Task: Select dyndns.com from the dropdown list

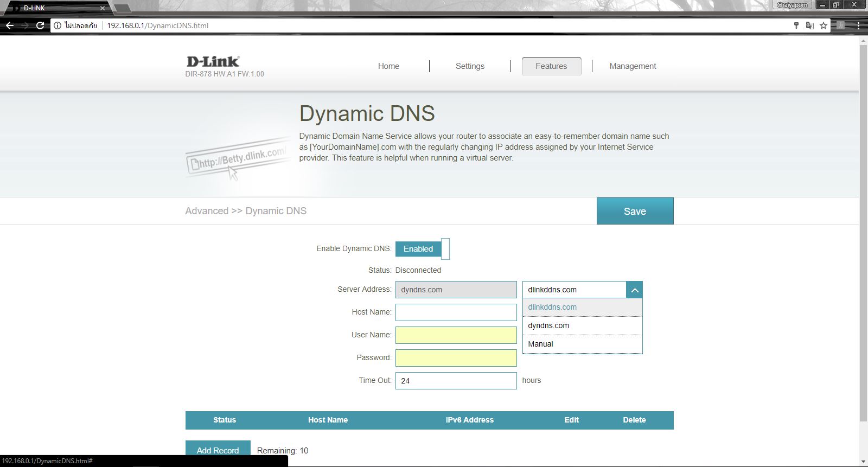Action: [583, 325]
